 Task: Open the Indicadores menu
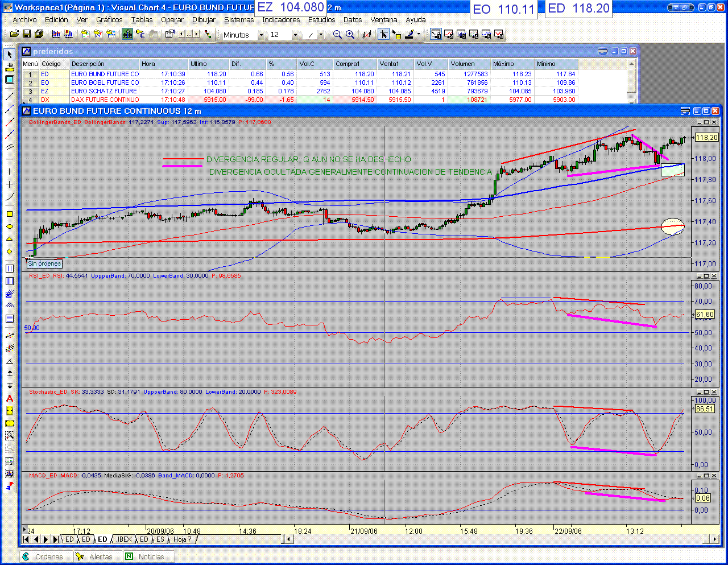[x=281, y=20]
